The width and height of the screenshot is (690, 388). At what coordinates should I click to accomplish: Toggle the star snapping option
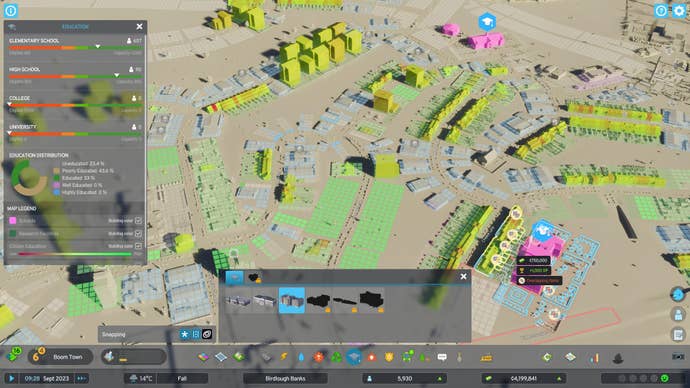(x=184, y=334)
